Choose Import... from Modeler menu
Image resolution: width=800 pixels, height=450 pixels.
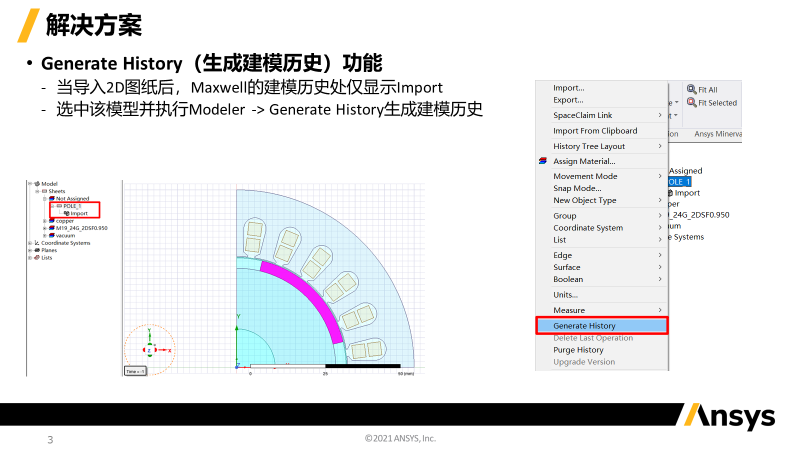click(x=568, y=88)
